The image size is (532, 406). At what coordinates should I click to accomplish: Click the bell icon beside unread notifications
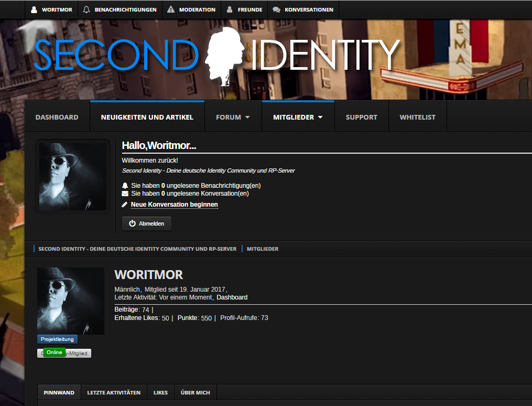coord(125,185)
